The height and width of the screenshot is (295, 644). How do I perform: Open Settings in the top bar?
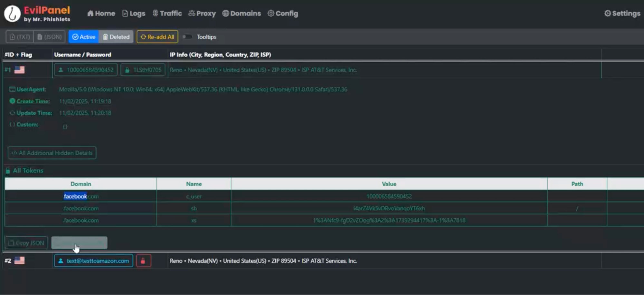pos(622,13)
